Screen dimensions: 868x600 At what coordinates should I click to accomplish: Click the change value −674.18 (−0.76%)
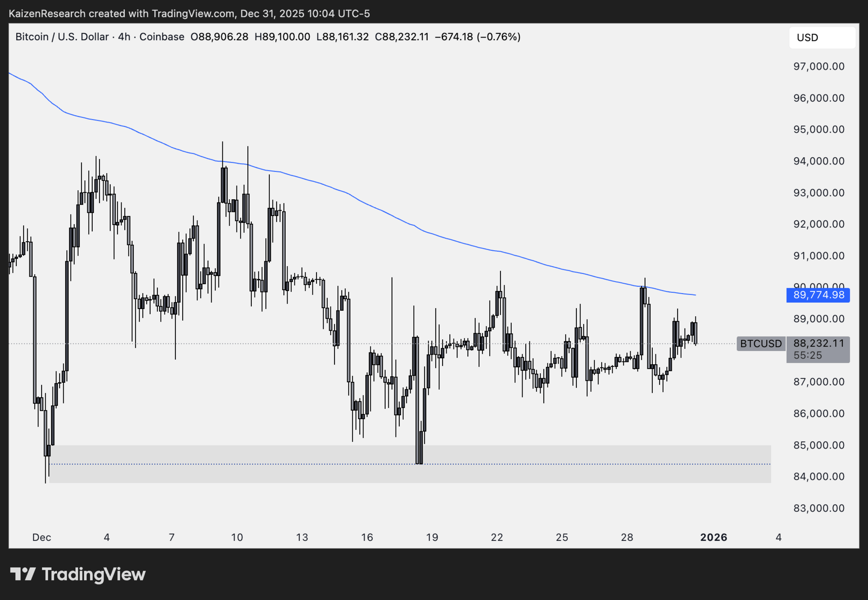pyautogui.click(x=477, y=37)
